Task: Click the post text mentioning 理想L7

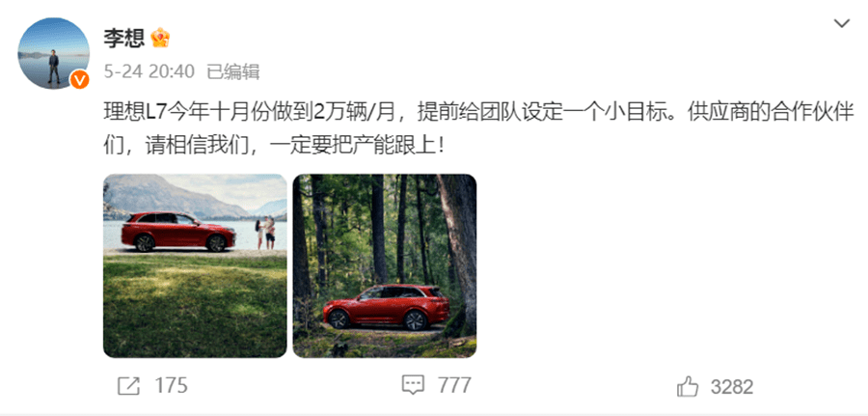Action: pos(478,129)
